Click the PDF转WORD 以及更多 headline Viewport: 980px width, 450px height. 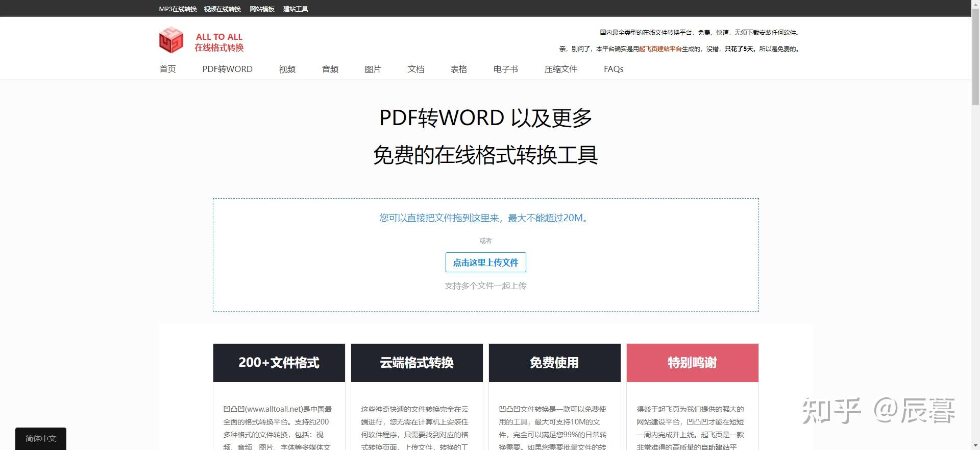click(485, 118)
